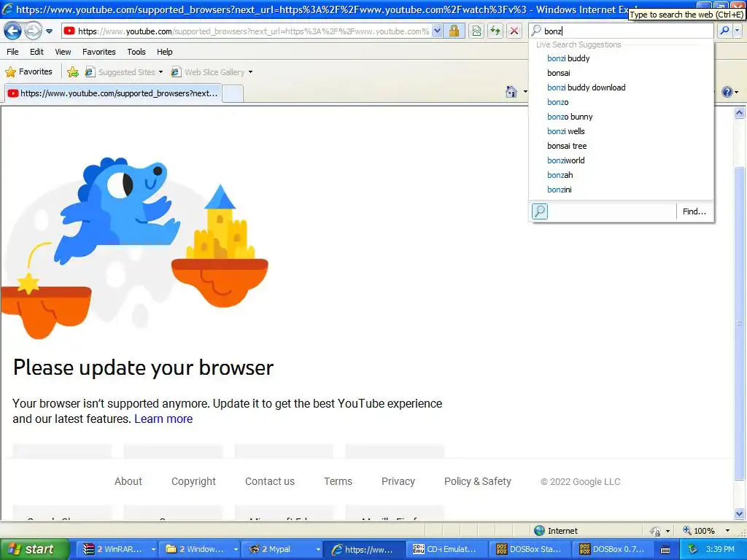The image size is (747, 560).
Task: Open the Tools menu
Action: tap(136, 52)
